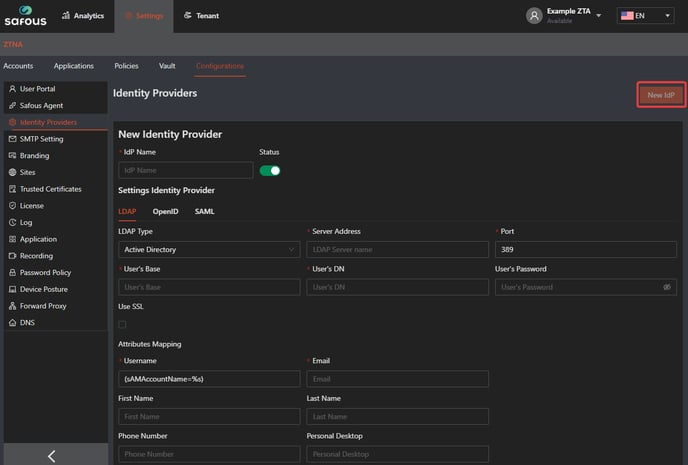Viewport: 688px width, 465px height.
Task: Click the Safous logo icon
Action: [x=24, y=16]
